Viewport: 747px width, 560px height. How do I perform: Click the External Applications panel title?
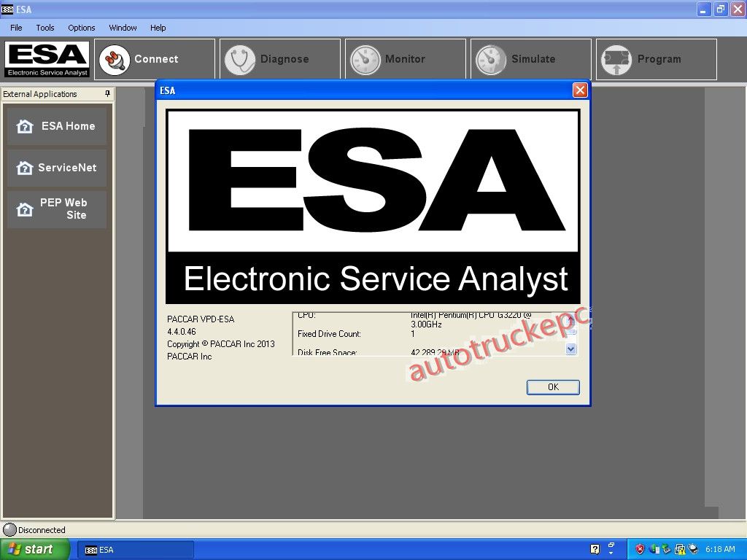tap(40, 94)
